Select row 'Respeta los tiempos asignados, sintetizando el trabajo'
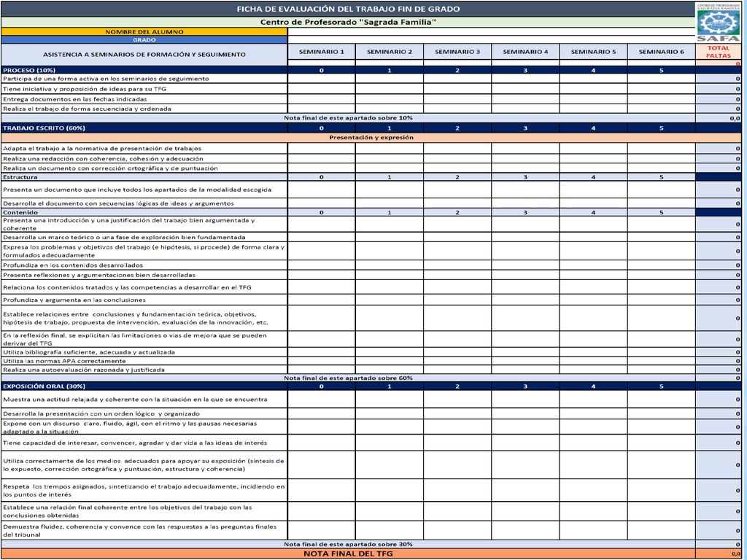 tap(371, 491)
